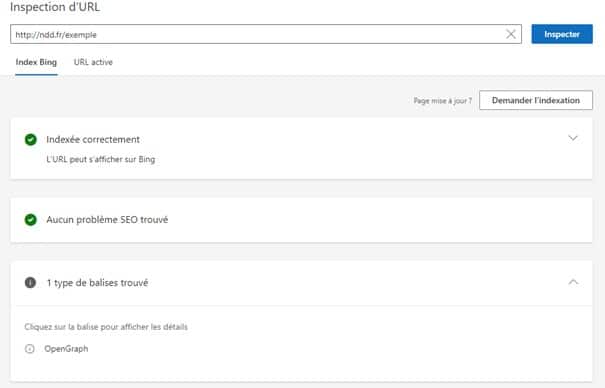The image size is (605, 388).
Task: Switch to the Index Bing tab
Action: click(x=36, y=62)
